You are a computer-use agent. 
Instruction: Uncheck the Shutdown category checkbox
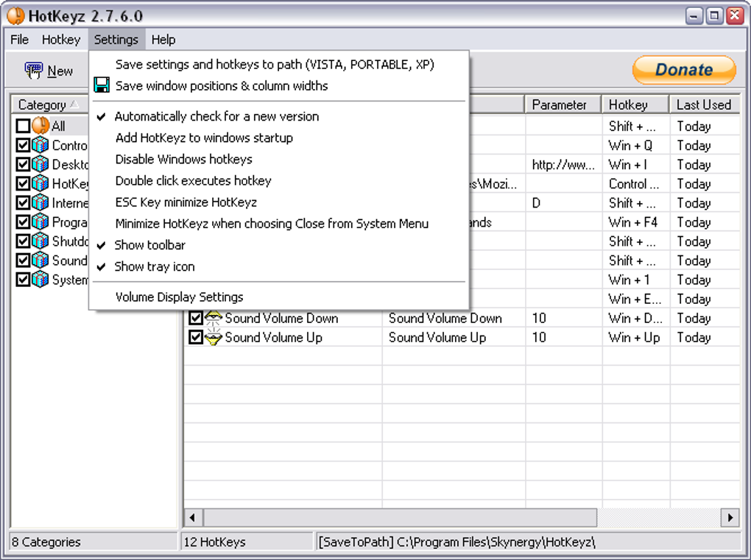(23, 241)
